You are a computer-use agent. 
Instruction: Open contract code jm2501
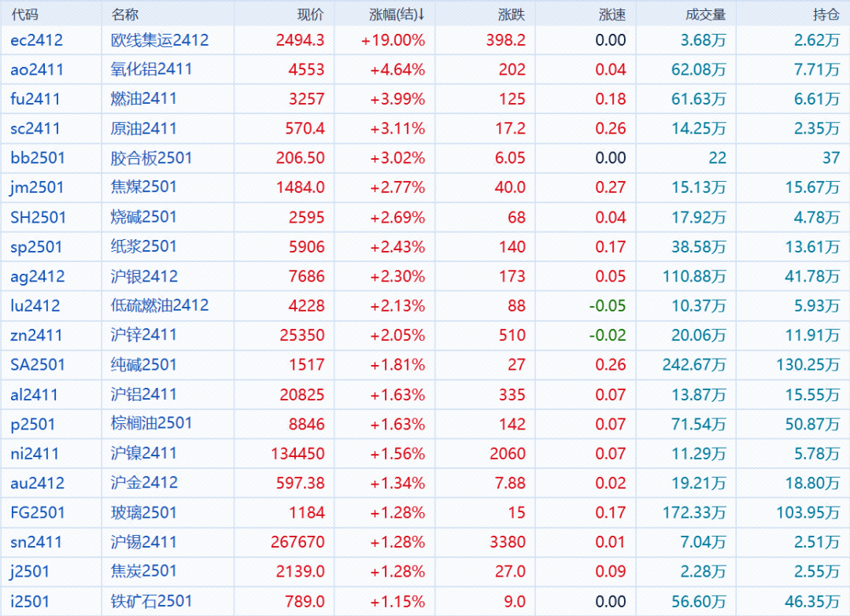[37, 188]
